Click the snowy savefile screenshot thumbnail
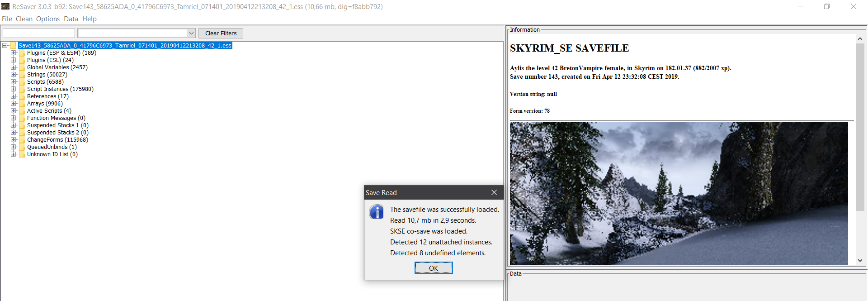868x301 pixels. coord(679,193)
